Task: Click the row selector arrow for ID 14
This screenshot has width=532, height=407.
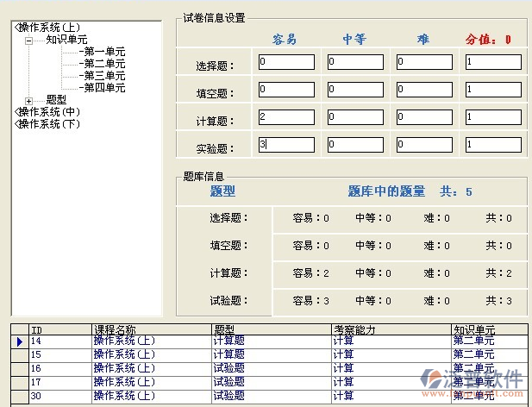Action: (x=19, y=341)
